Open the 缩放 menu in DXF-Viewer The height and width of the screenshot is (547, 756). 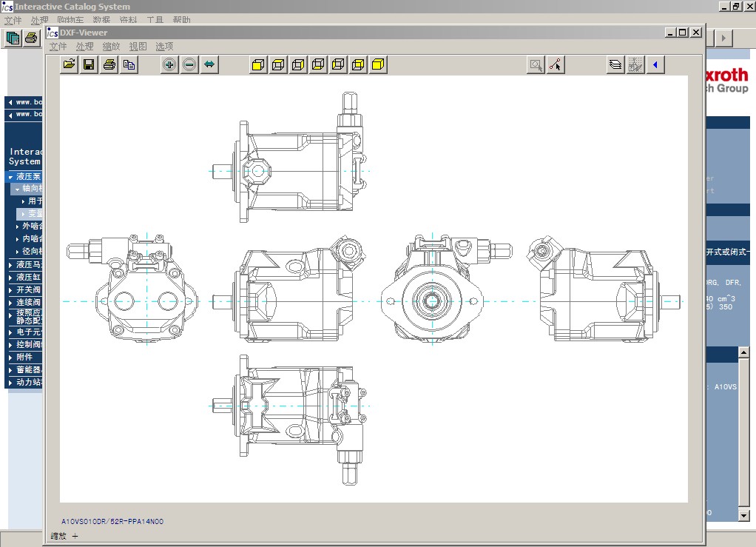pos(111,47)
